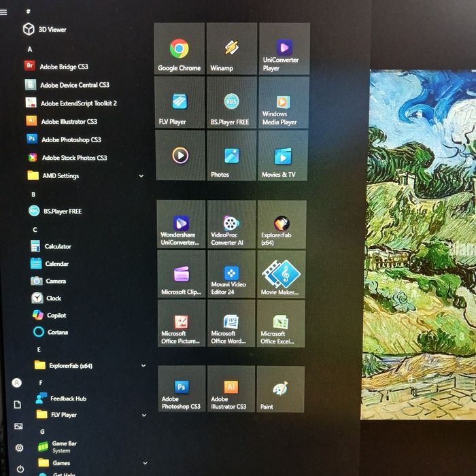Launch Adobe Device Central CS3
This screenshot has width=476, height=476.
pos(67,85)
